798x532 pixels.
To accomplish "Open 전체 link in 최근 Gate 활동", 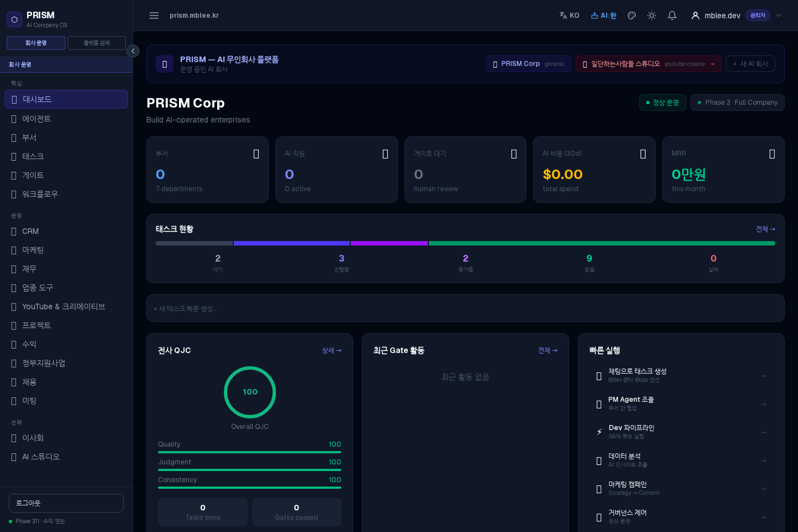I will pyautogui.click(x=548, y=350).
